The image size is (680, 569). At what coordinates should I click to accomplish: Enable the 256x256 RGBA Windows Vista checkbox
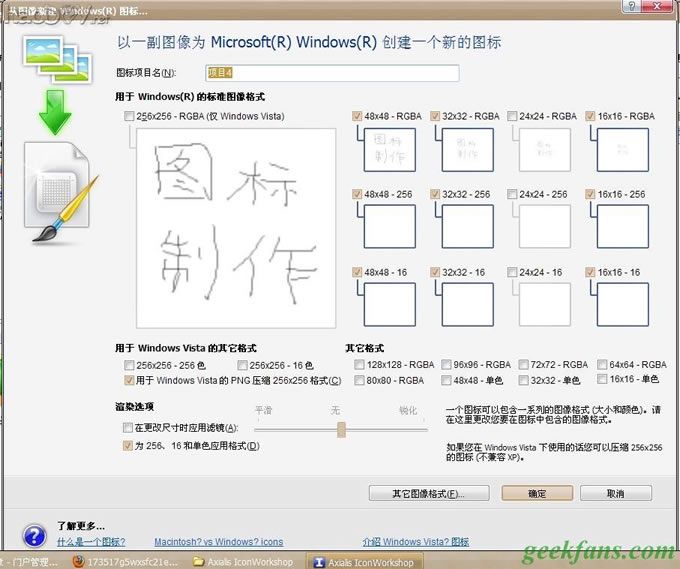(128, 117)
